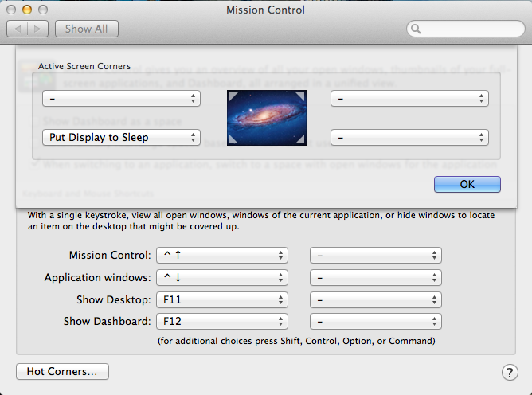
Task: Click the forward navigation arrow
Action: pos(37,29)
